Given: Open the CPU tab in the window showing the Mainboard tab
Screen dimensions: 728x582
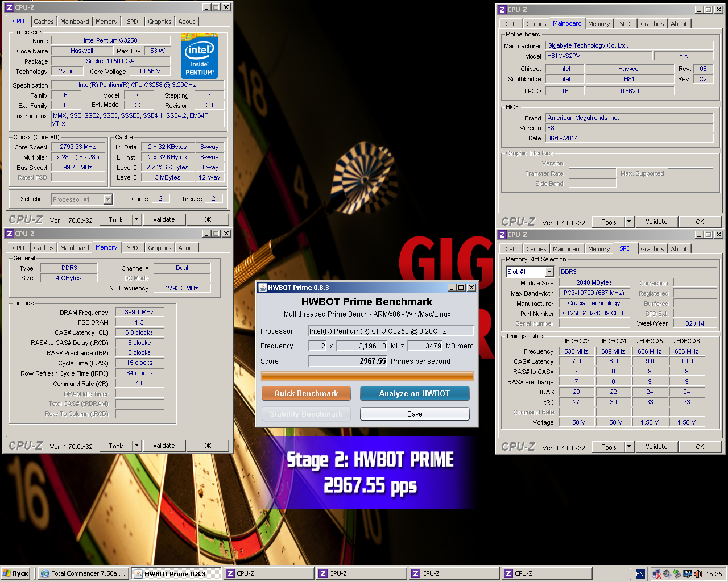Looking at the screenshot, I should 511,24.
